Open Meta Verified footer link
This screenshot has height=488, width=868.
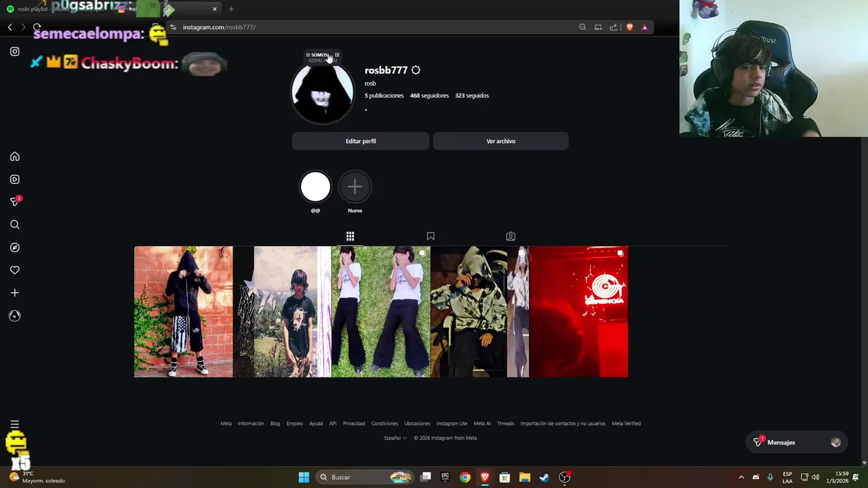(x=626, y=424)
